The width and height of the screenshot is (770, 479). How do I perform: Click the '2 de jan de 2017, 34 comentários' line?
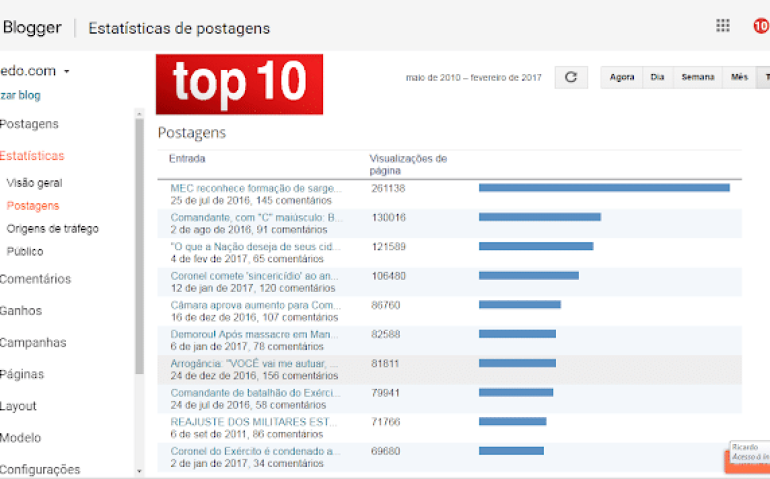(247, 463)
